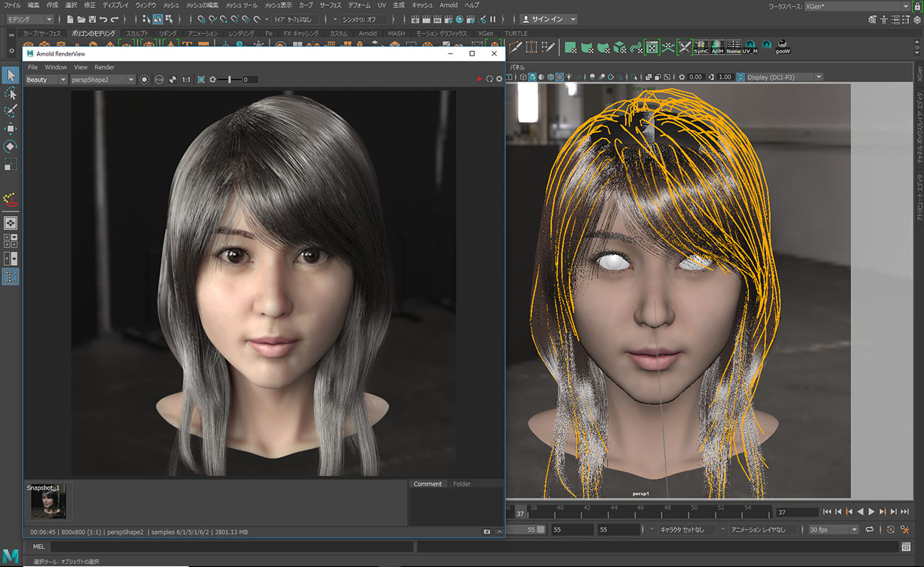Image resolution: width=924 pixels, height=567 pixels.
Task: Toggle the workspace lock icon
Action: (x=918, y=6)
